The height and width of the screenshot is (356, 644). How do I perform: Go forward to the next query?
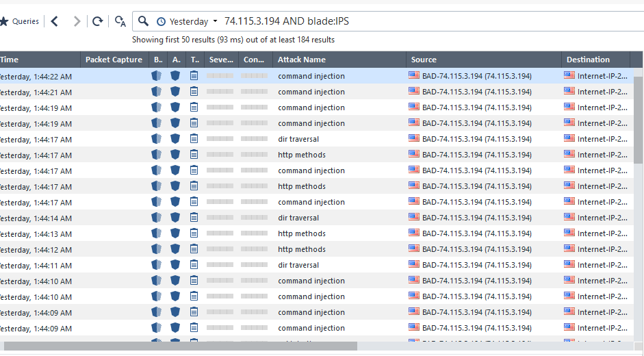pos(77,21)
